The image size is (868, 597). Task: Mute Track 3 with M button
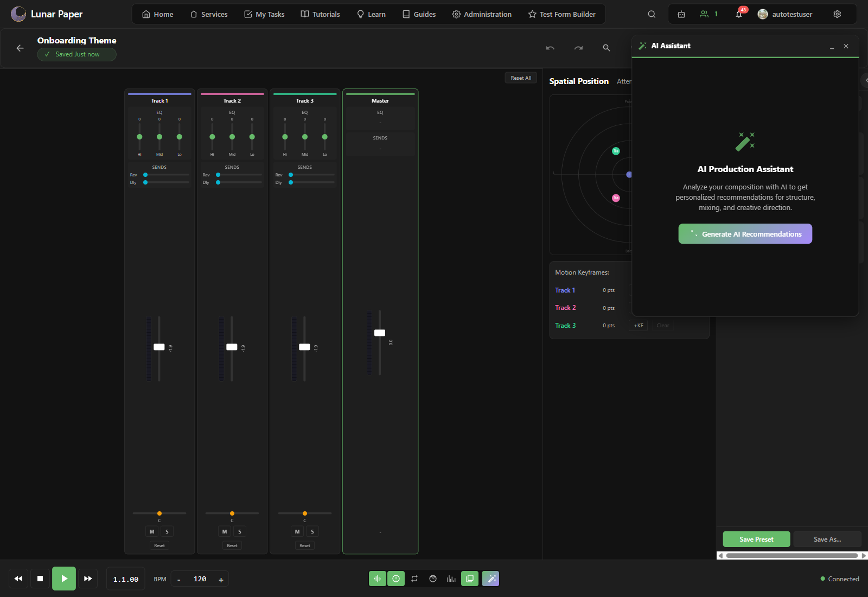297,531
